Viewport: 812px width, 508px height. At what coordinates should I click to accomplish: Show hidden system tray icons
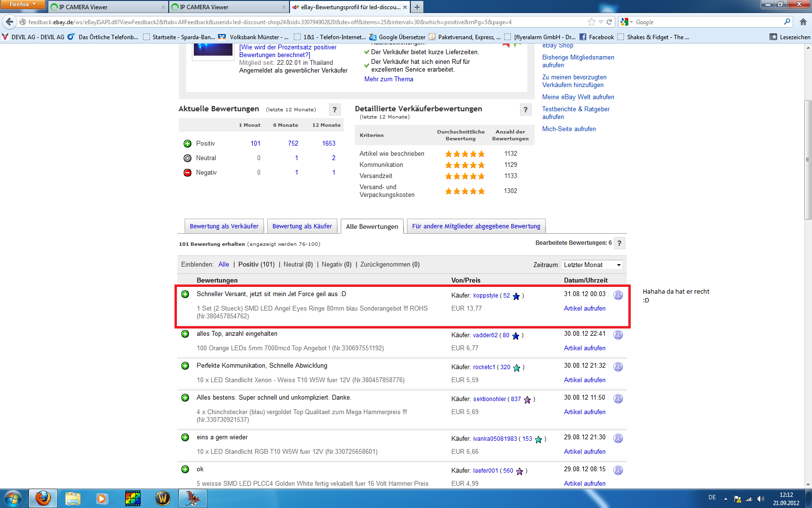click(725, 499)
